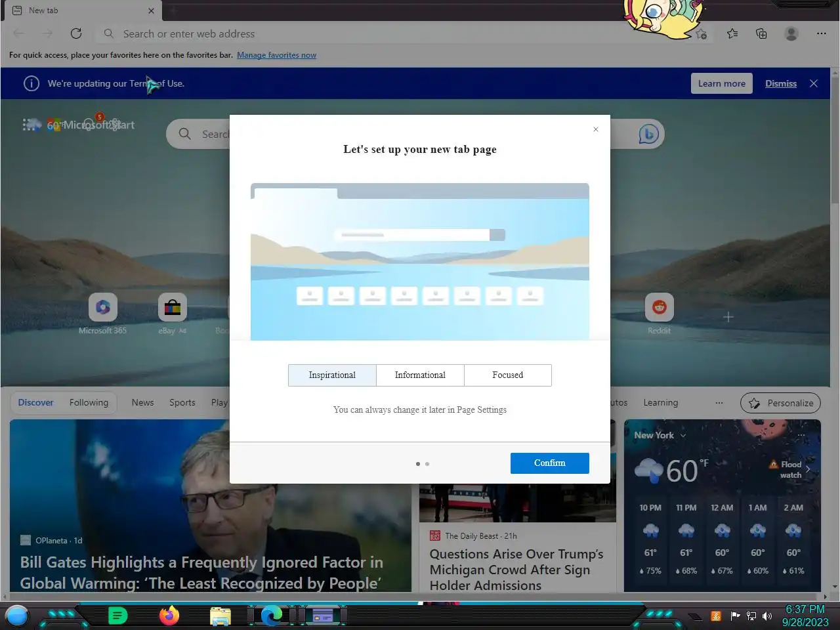Click the horizontal scrollbar right arrow

click(x=826, y=597)
